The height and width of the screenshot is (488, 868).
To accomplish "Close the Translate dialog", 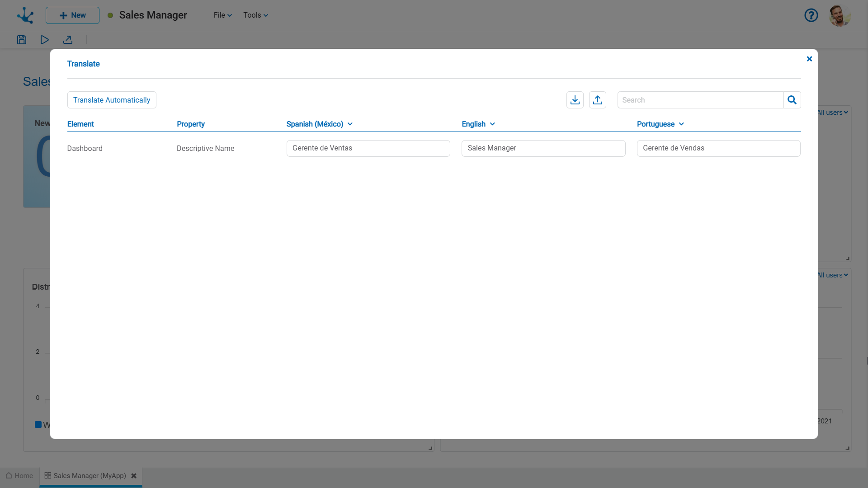I will [809, 59].
